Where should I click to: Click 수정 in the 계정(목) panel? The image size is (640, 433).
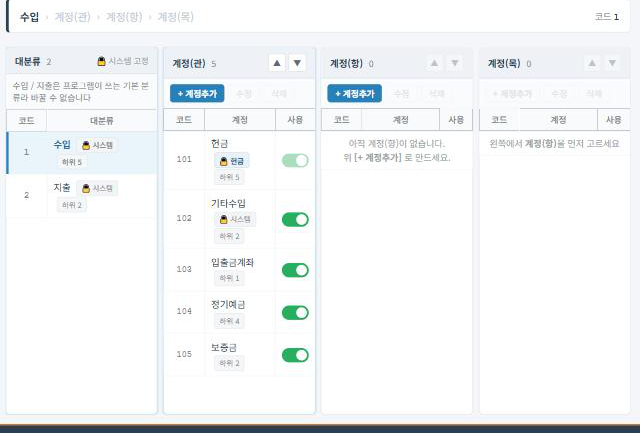[x=559, y=93]
